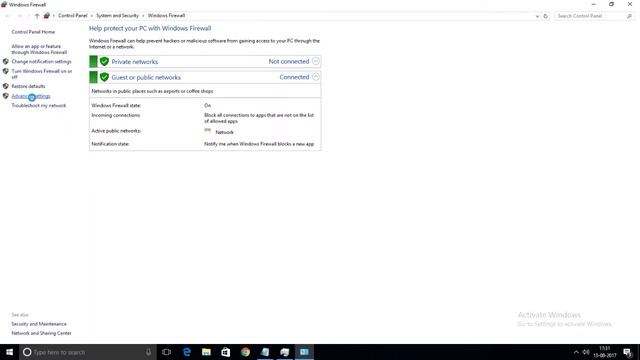This screenshot has width=640, height=360.
Task: Open Allow an app or feature through Windows Firewall
Action: pyautogui.click(x=39, y=49)
